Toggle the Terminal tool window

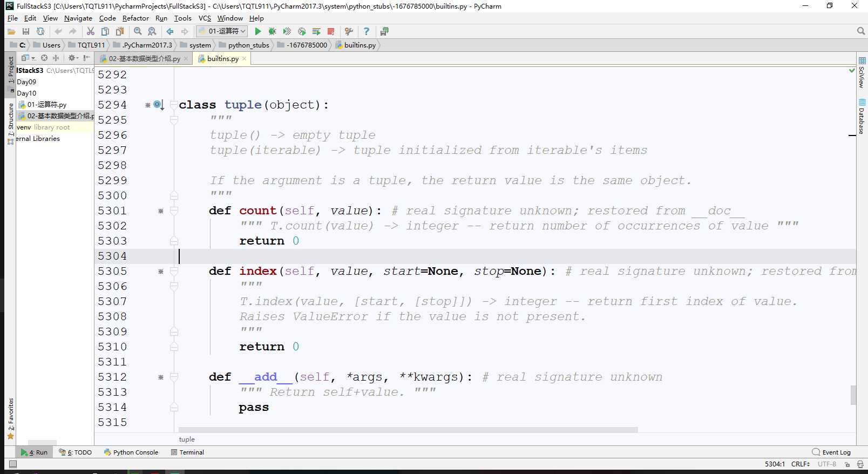pyautogui.click(x=187, y=452)
